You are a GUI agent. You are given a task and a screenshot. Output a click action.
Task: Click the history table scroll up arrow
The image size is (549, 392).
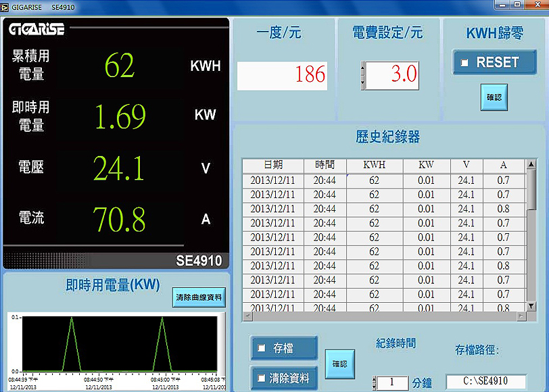click(x=531, y=164)
